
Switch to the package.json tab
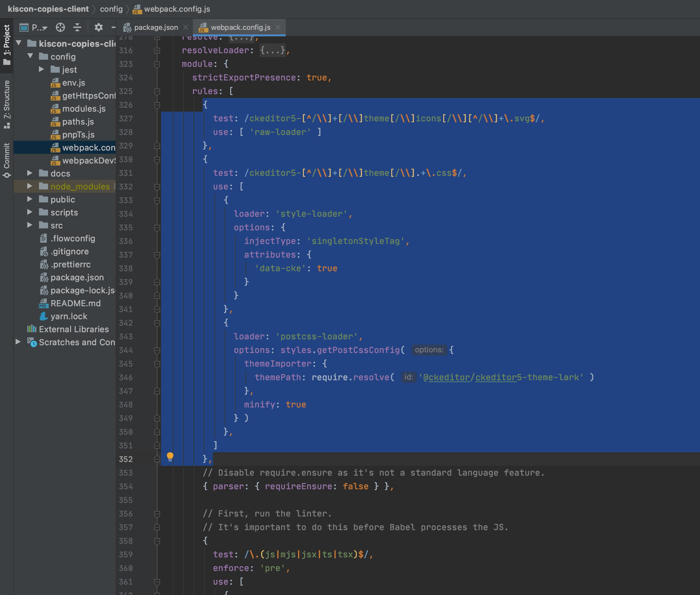click(x=156, y=27)
